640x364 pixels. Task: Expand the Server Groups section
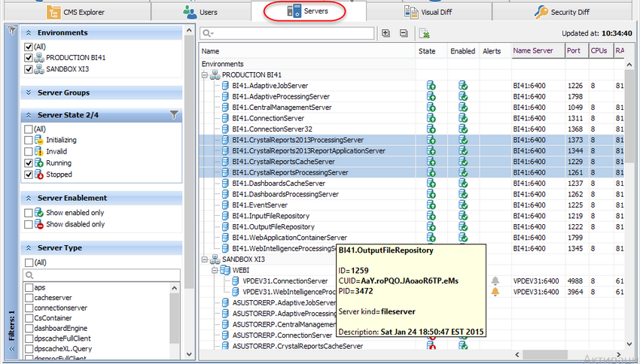pos(29,93)
